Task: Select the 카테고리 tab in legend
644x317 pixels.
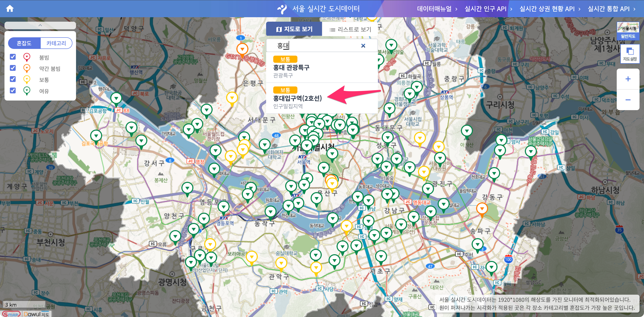Action: tap(56, 43)
